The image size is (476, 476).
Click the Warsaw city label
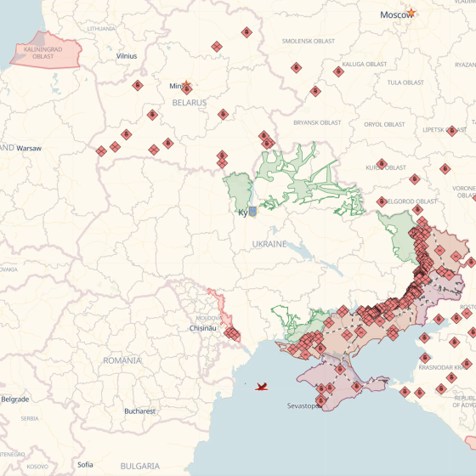[29, 149]
